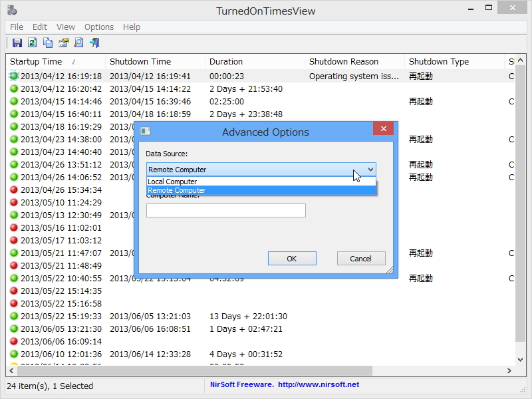This screenshot has height=399, width=532.
Task: Open the Edit menu
Action: click(x=40, y=27)
